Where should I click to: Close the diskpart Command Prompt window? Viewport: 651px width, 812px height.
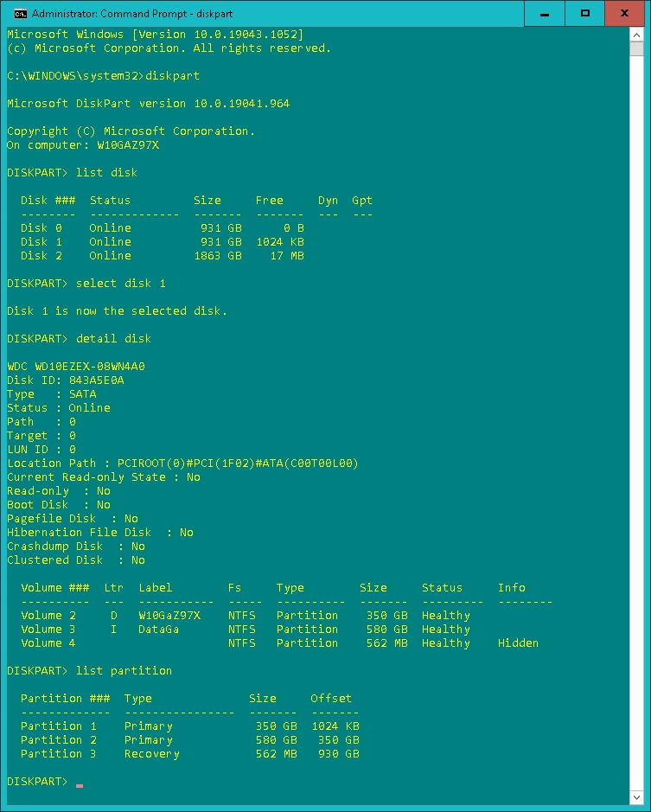pyautogui.click(x=624, y=14)
